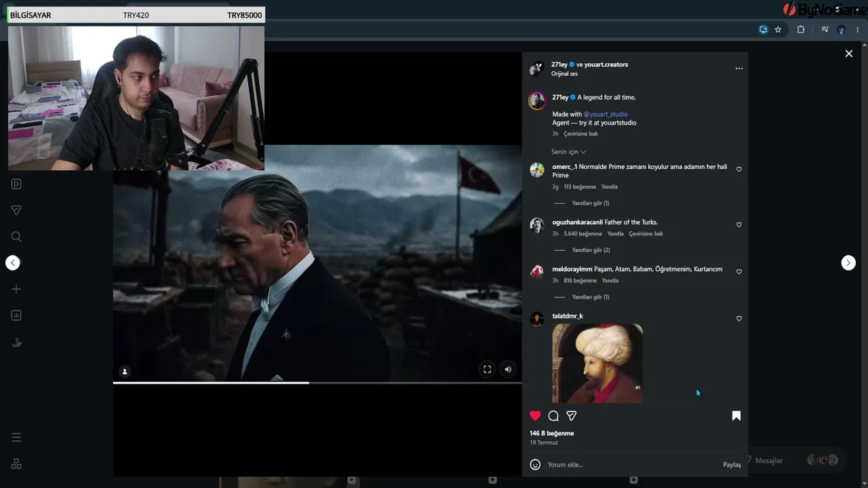Close the post viewer with the X
This screenshot has width=868, height=488.
[x=848, y=54]
